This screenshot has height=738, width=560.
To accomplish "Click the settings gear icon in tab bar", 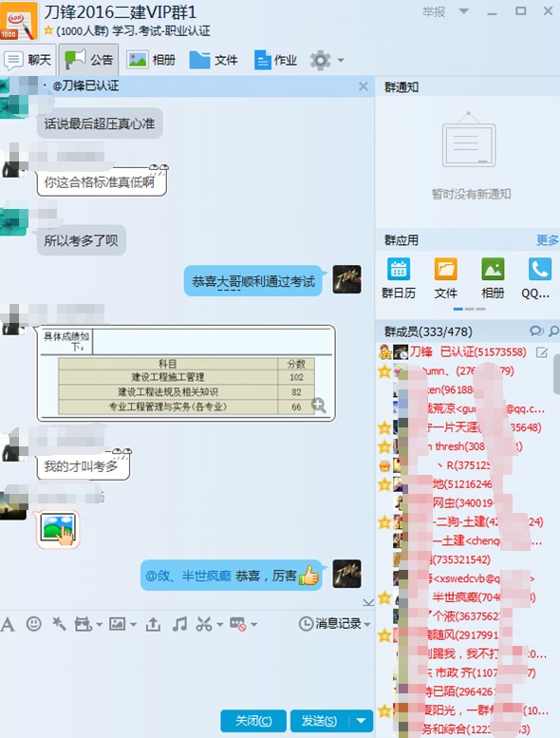I will pyautogui.click(x=321, y=60).
